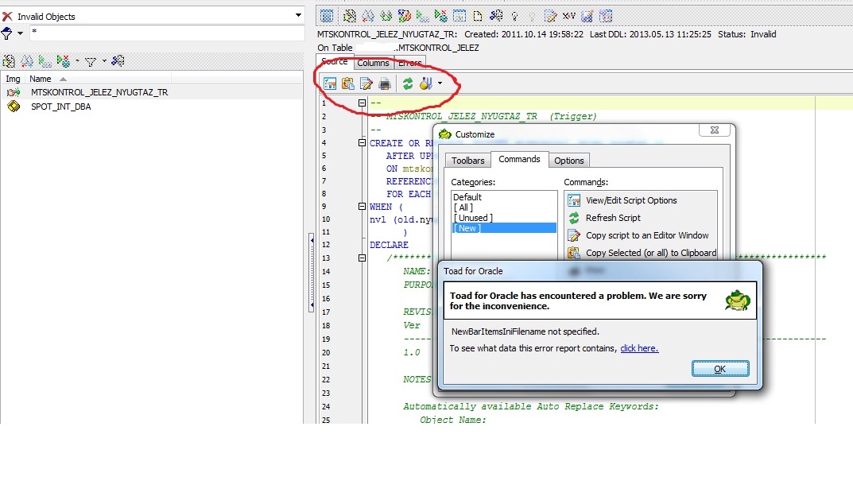This screenshot has width=853, height=504.
Task: Click first script icon in left panel toolbar
Action: tap(9, 61)
